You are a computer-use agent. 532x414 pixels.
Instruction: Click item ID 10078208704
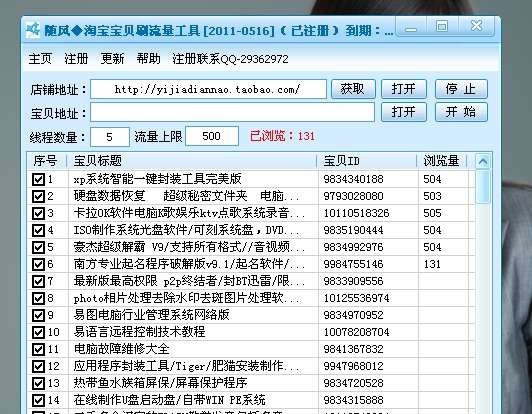356,332
